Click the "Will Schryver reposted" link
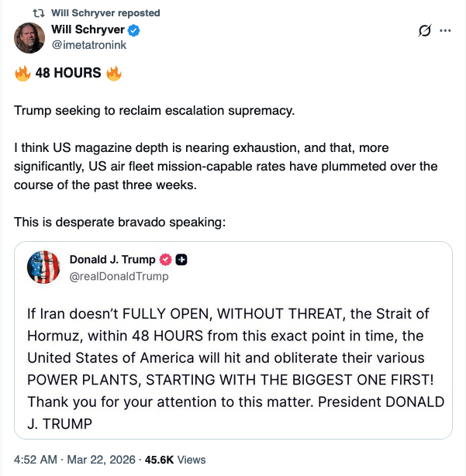 [x=105, y=13]
